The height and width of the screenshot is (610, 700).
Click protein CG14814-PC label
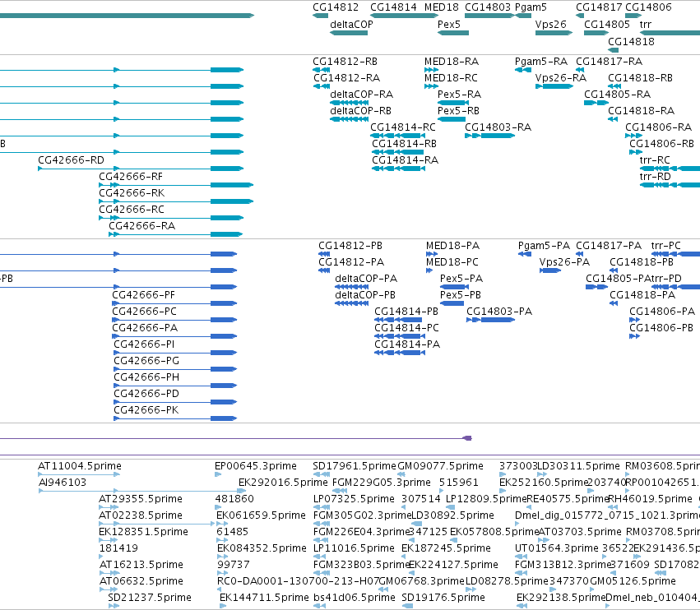[406, 328]
